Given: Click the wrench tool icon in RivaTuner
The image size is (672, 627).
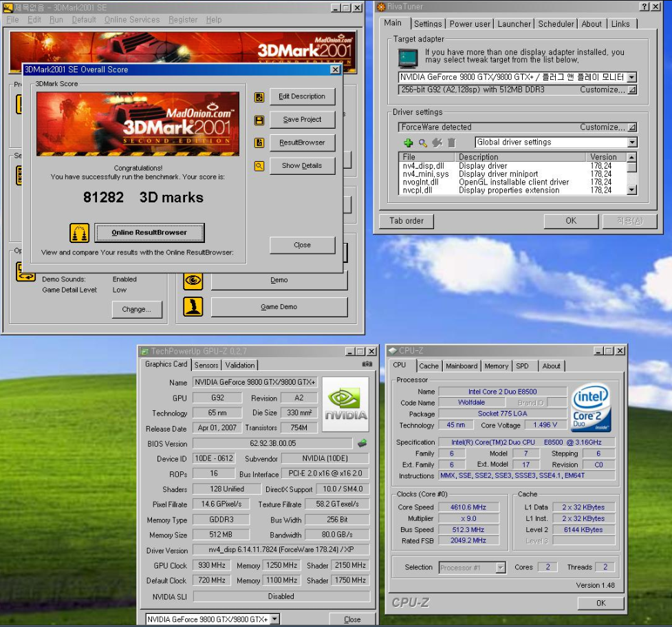Looking at the screenshot, I should pyautogui.click(x=437, y=142).
